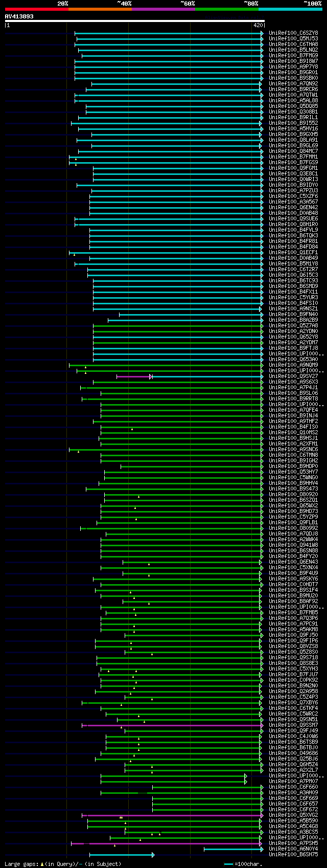Click the 420 end position on the scale

pyautogui.click(x=258, y=25)
